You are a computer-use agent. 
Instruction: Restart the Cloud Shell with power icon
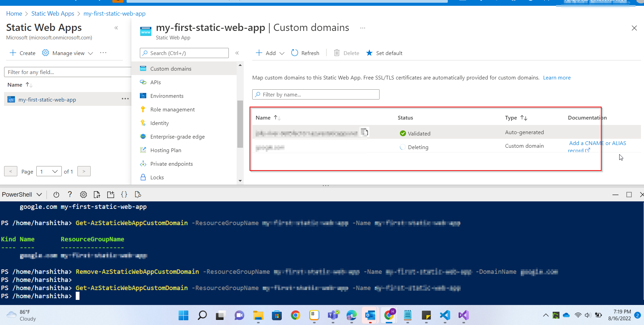(x=56, y=195)
